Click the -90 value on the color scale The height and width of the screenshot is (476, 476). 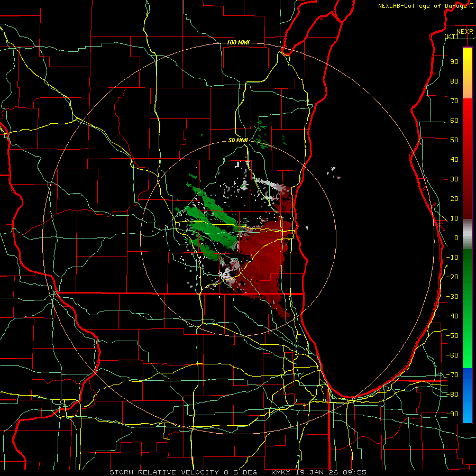tap(452, 414)
